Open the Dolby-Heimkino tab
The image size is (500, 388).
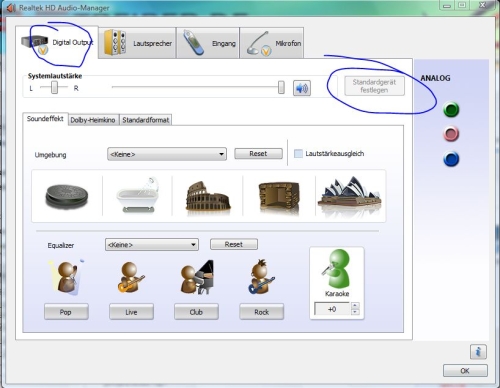tap(93, 120)
